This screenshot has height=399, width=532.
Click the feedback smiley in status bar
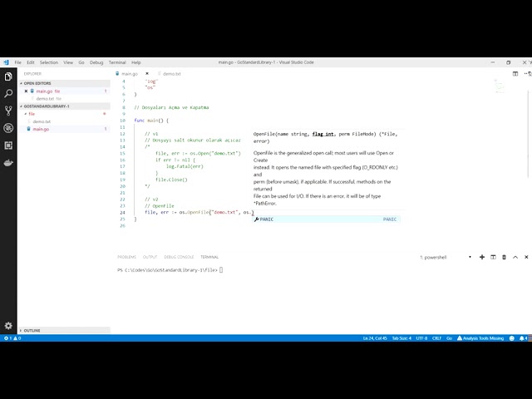pyautogui.click(x=512, y=338)
